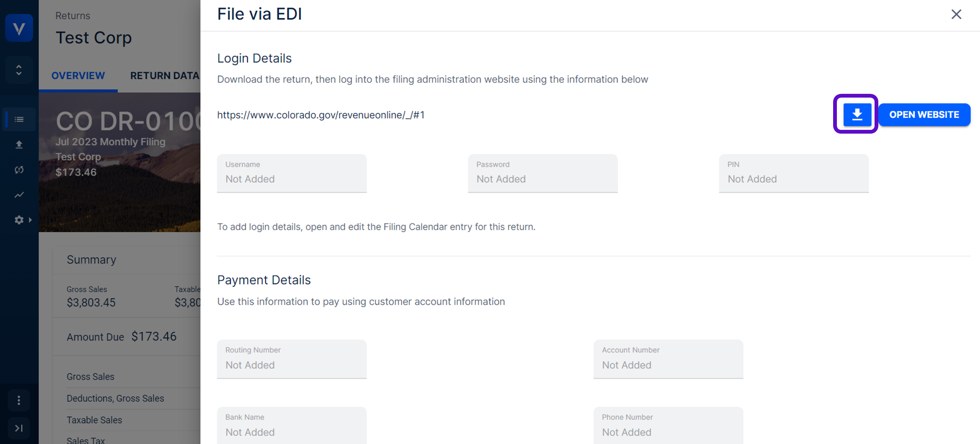Open the trend chart sidebar icon
The height and width of the screenshot is (444, 980).
pos(19,195)
